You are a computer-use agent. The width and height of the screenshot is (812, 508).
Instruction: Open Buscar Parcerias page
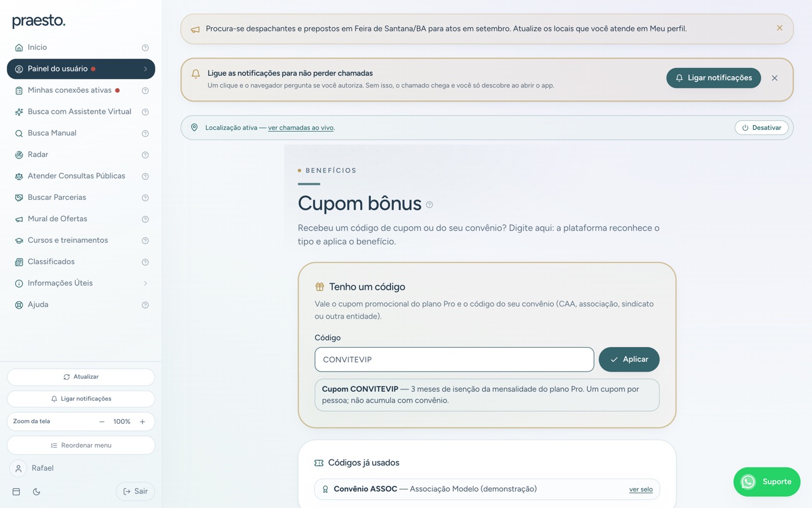coord(81,198)
